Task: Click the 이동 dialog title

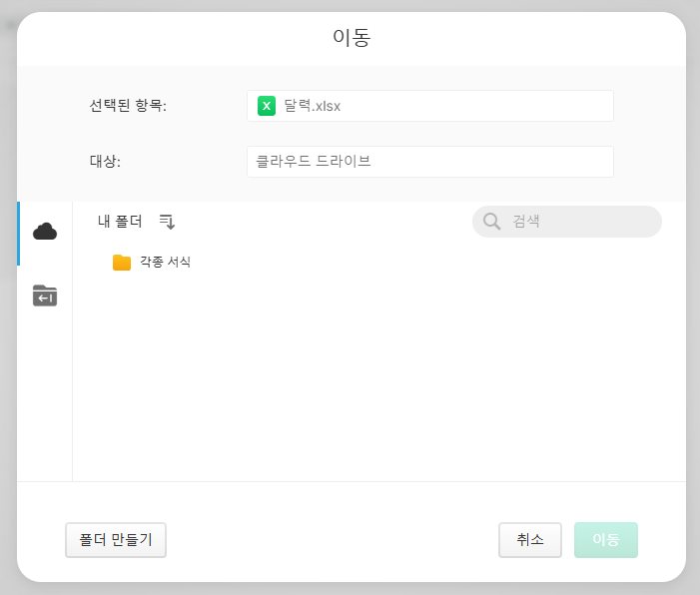Action: (351, 38)
